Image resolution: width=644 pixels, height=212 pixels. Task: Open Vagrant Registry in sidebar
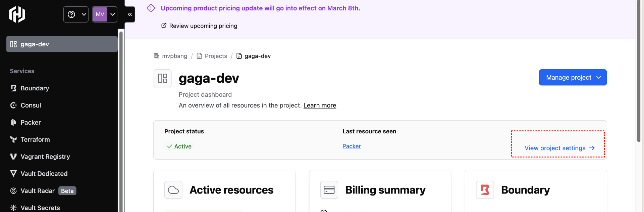[x=45, y=157]
